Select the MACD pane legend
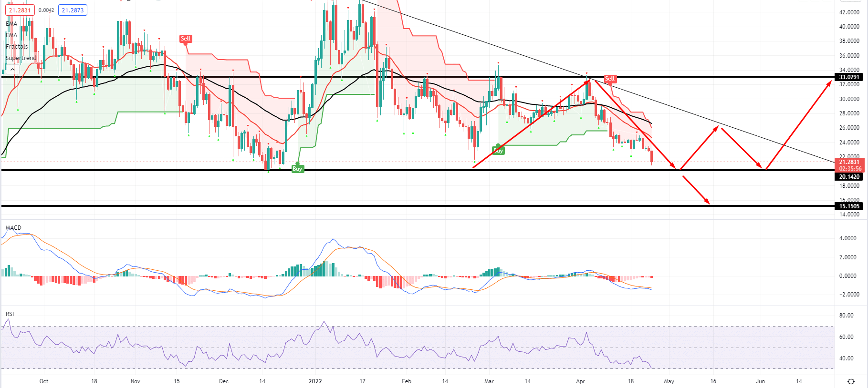The width and height of the screenshot is (868, 388). [13, 228]
